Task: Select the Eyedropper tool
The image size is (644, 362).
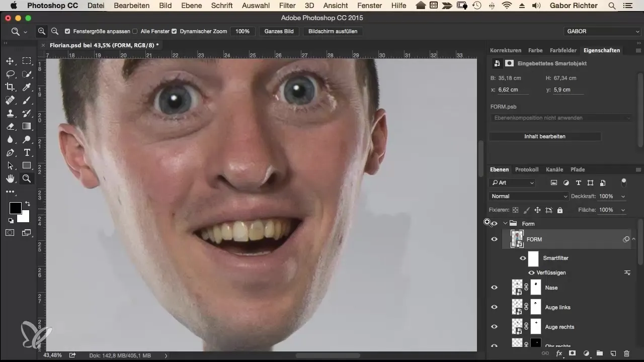Action: pos(27,87)
